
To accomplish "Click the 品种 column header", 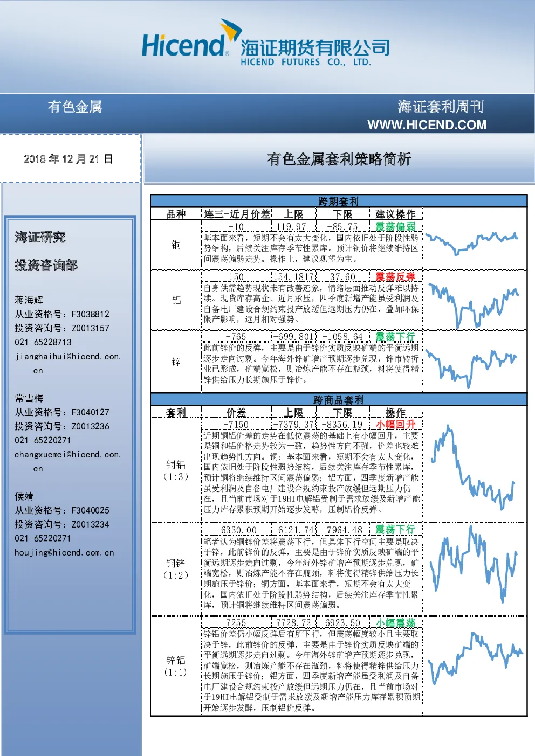I will pyautogui.click(x=176, y=214).
